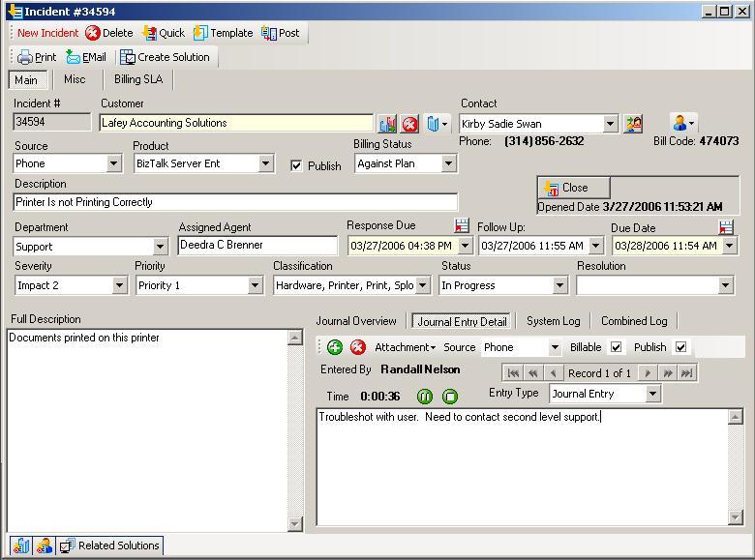Click the Response Due calendar icon
The width and height of the screenshot is (755, 560).
click(x=462, y=225)
